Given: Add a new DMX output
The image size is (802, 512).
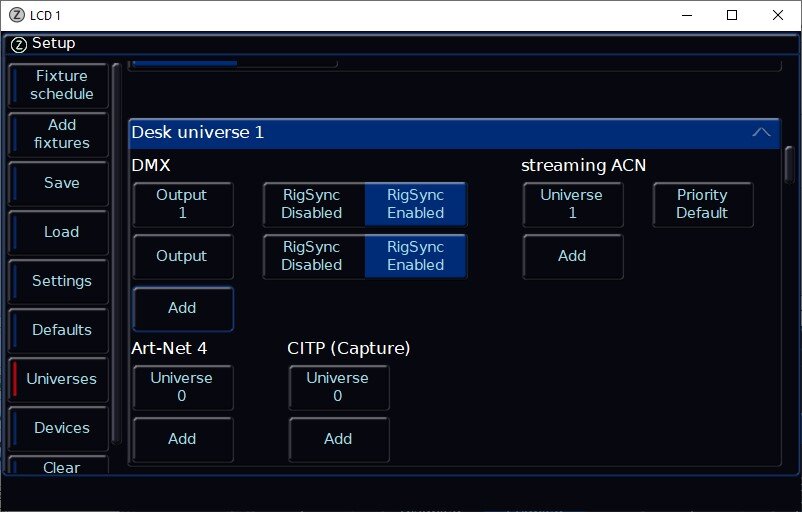Looking at the screenshot, I should click(x=182, y=308).
